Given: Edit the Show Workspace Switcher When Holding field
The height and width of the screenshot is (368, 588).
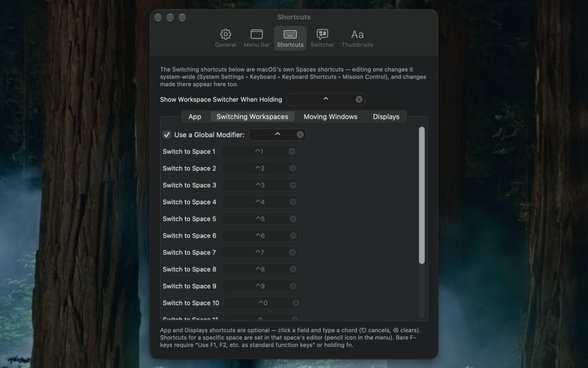Looking at the screenshot, I should (326, 99).
